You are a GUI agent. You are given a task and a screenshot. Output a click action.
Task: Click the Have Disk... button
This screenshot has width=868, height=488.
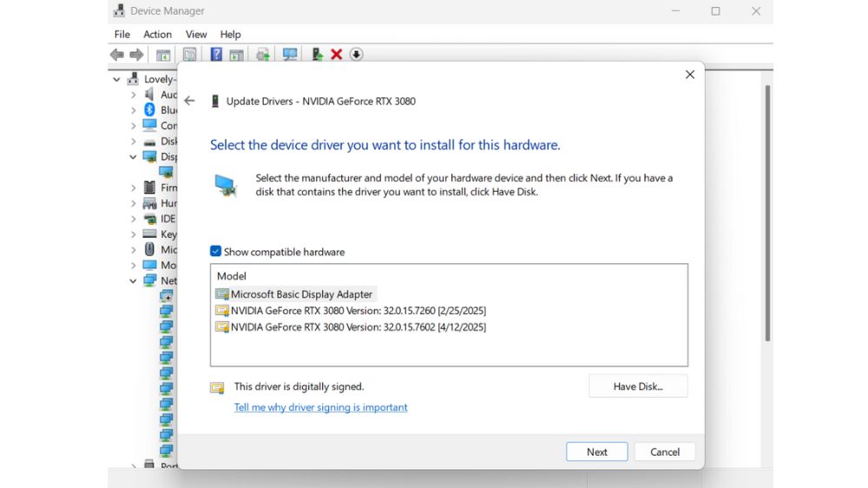(x=638, y=386)
